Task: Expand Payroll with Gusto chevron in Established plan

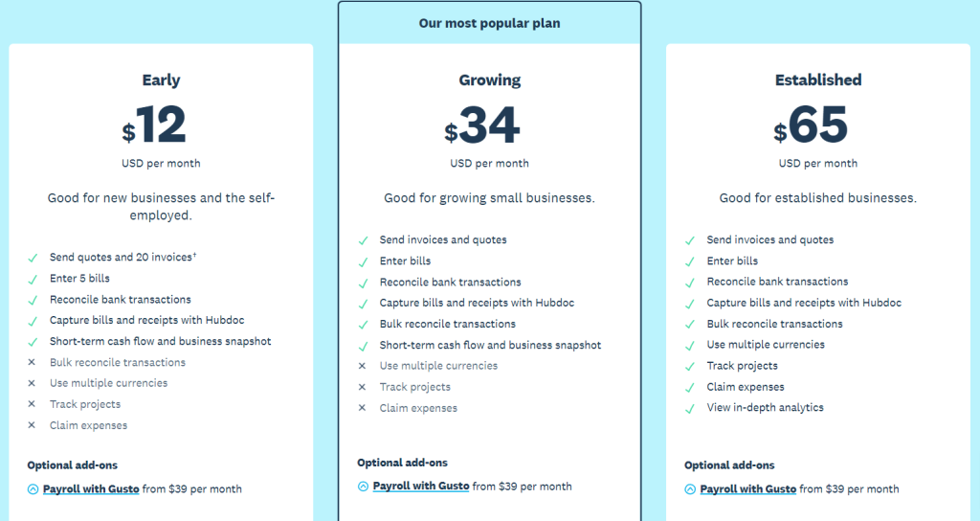Action: click(x=690, y=489)
